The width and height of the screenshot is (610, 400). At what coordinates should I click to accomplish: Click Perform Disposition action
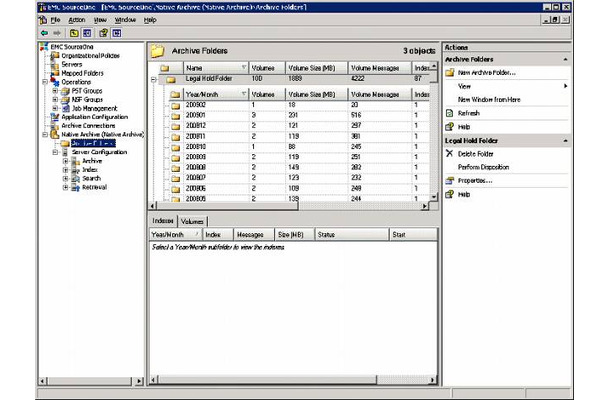[x=484, y=167]
